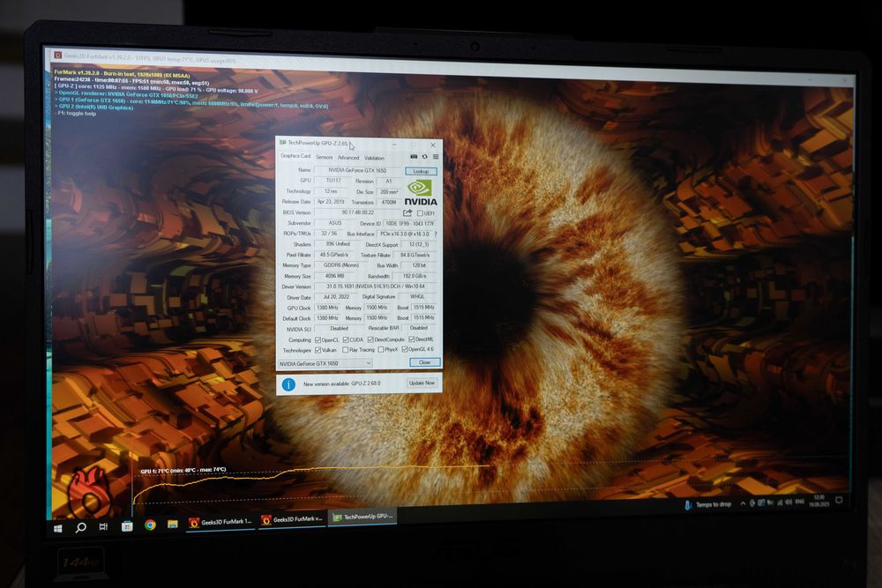Screen dimensions: 882x588
Task: Open the notification center icon
Action: pos(839,500)
